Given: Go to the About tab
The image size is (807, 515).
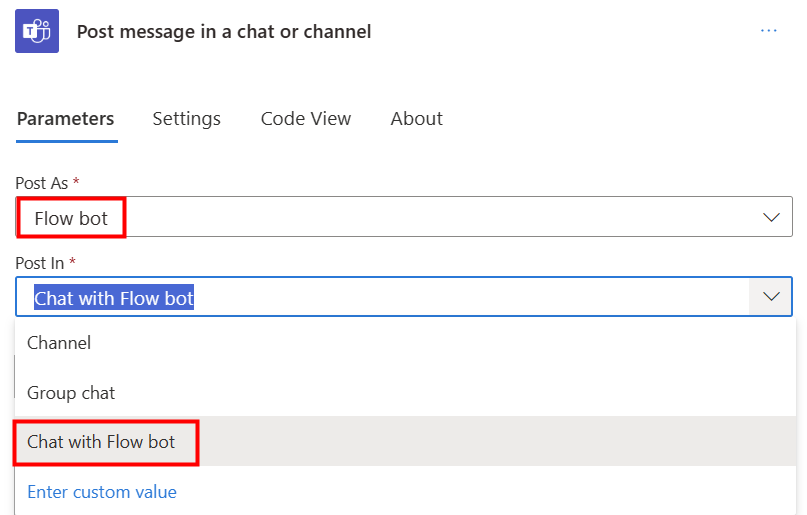Looking at the screenshot, I should (x=416, y=119).
